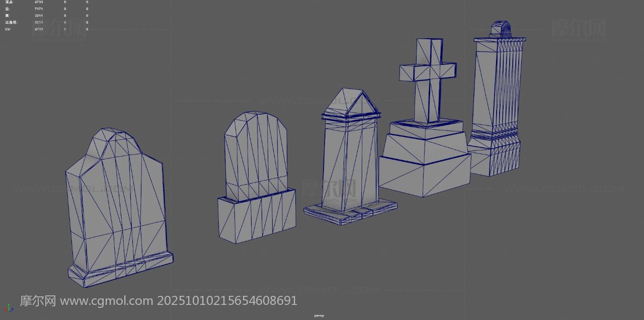Click the 面 face count row
The image size is (644, 320).
pos(8,16)
